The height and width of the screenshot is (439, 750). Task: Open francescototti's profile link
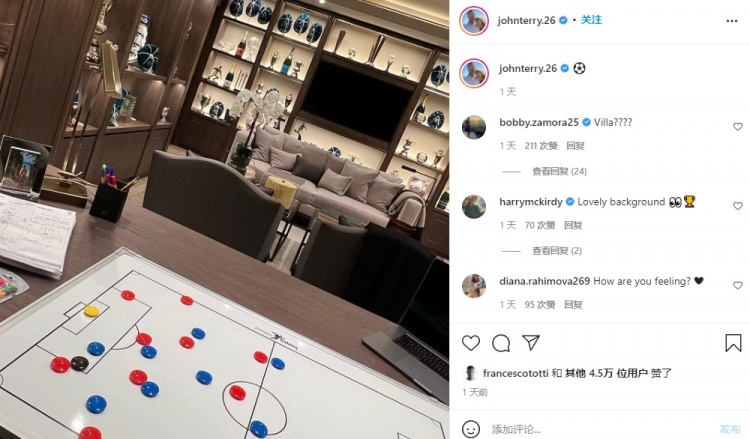[515, 373]
